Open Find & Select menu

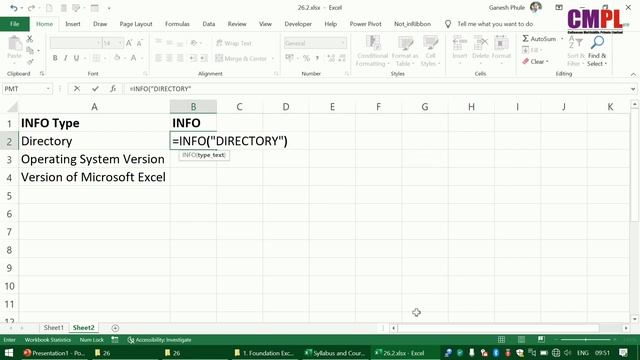pyautogui.click(x=597, y=51)
